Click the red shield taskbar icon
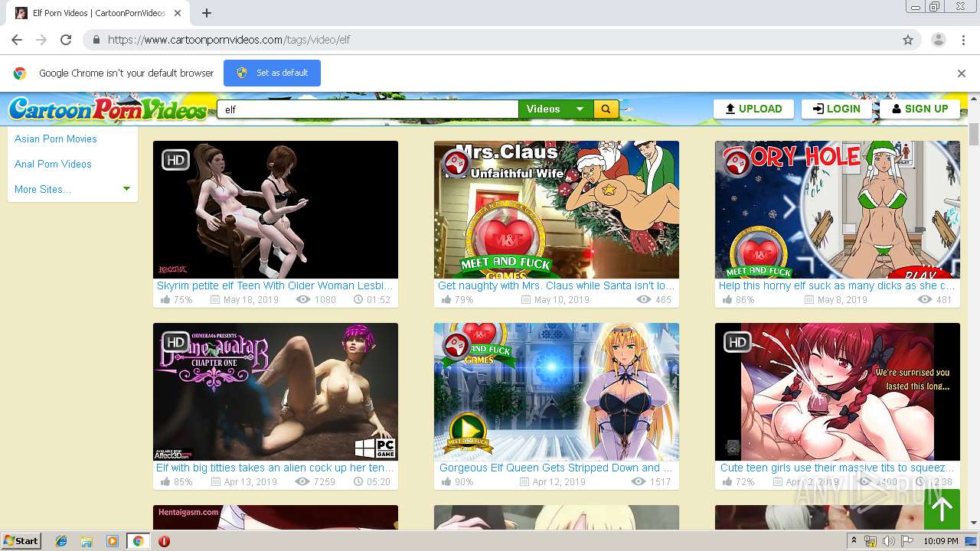 [x=164, y=541]
